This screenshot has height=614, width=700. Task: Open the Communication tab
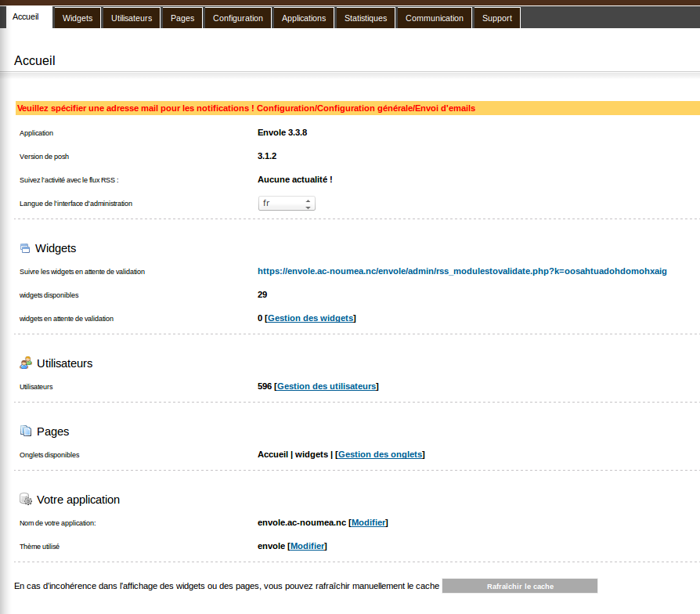[x=435, y=18]
